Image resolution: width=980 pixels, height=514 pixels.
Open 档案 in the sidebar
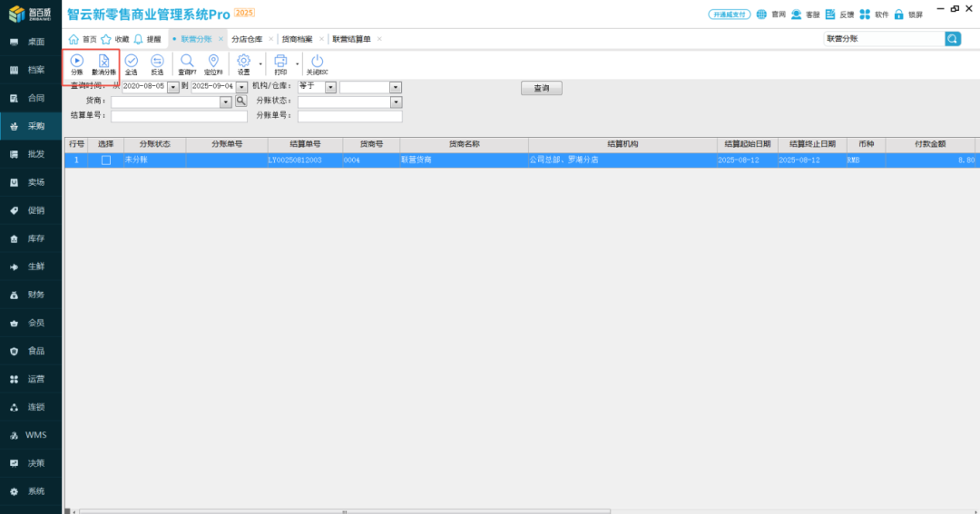click(x=31, y=70)
